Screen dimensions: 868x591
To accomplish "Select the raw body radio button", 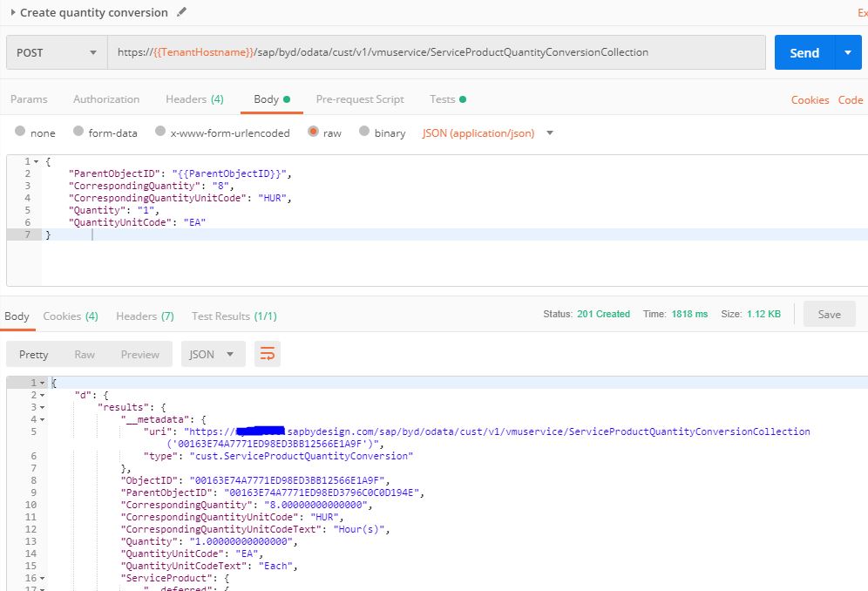I will [313, 132].
